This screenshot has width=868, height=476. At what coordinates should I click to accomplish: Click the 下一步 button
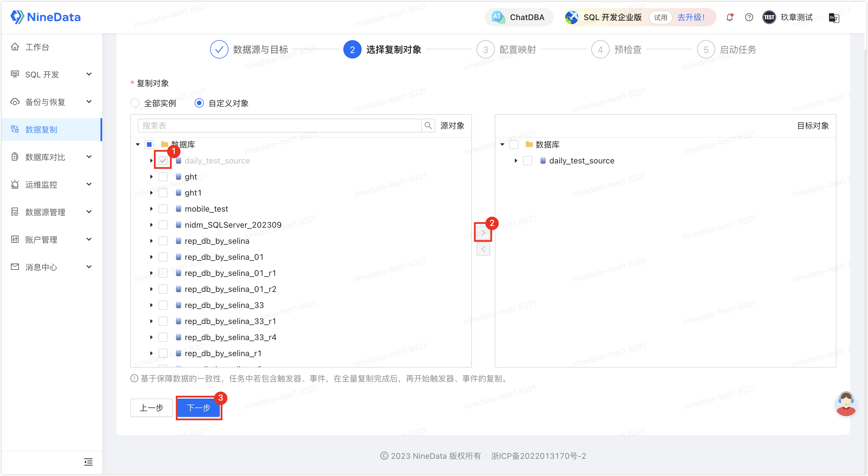pyautogui.click(x=199, y=408)
